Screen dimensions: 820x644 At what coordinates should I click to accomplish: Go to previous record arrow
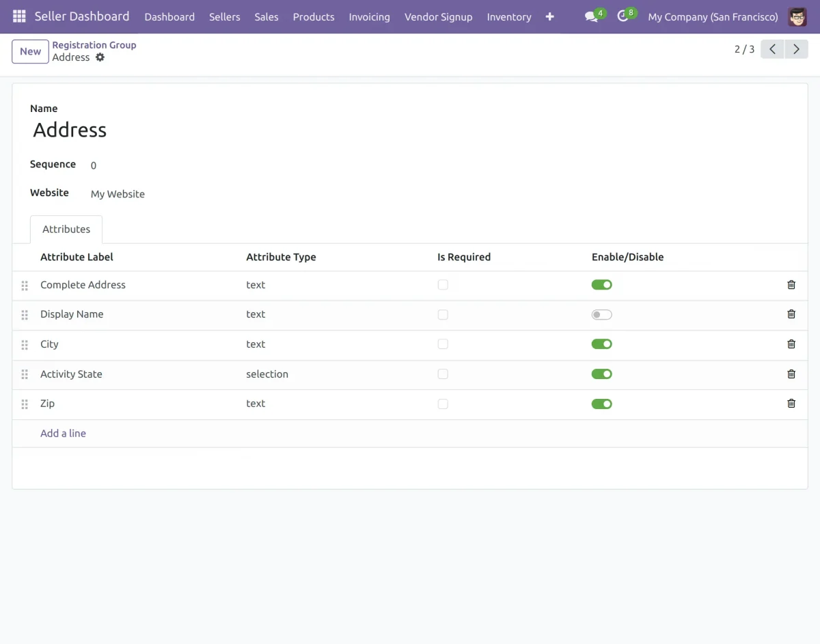pyautogui.click(x=772, y=49)
